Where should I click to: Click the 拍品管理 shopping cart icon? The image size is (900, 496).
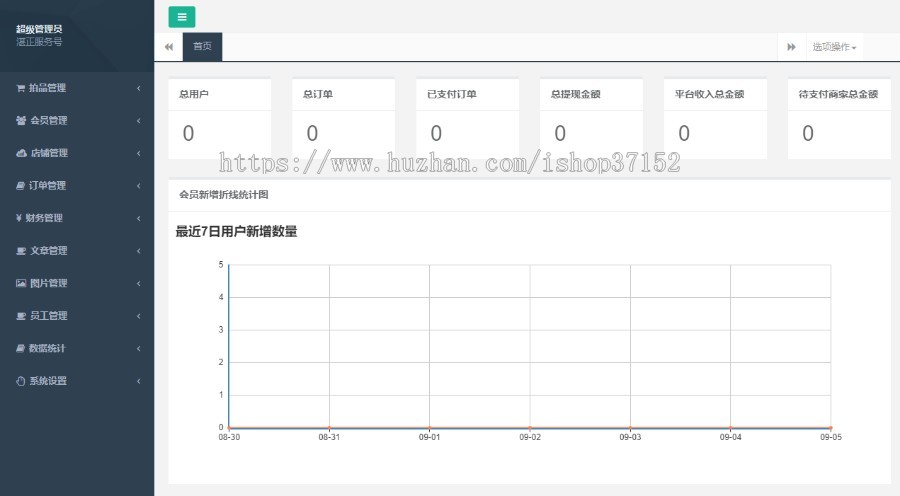click(21, 88)
